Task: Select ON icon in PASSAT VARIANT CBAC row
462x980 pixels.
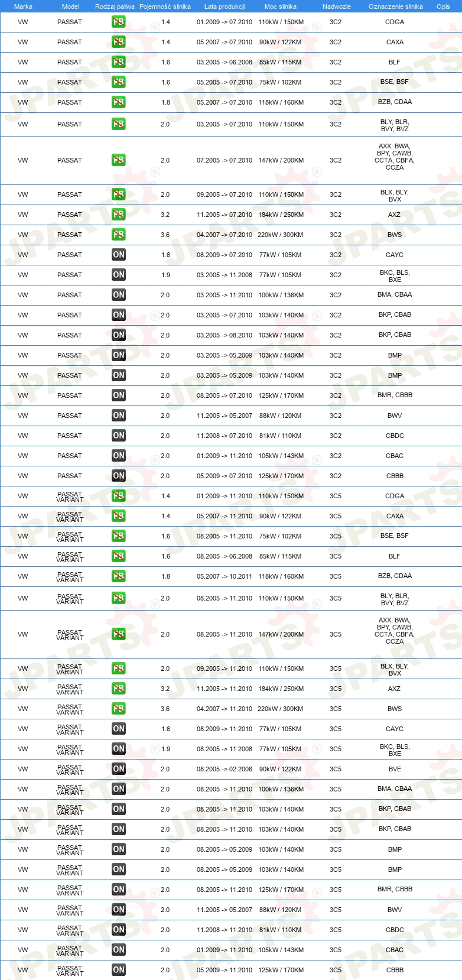Action: (119, 950)
